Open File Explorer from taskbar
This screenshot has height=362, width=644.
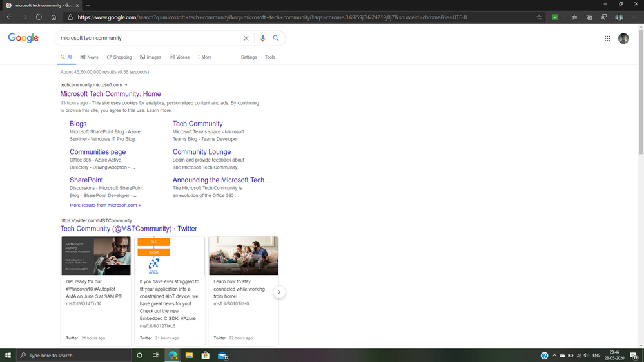pos(189,356)
